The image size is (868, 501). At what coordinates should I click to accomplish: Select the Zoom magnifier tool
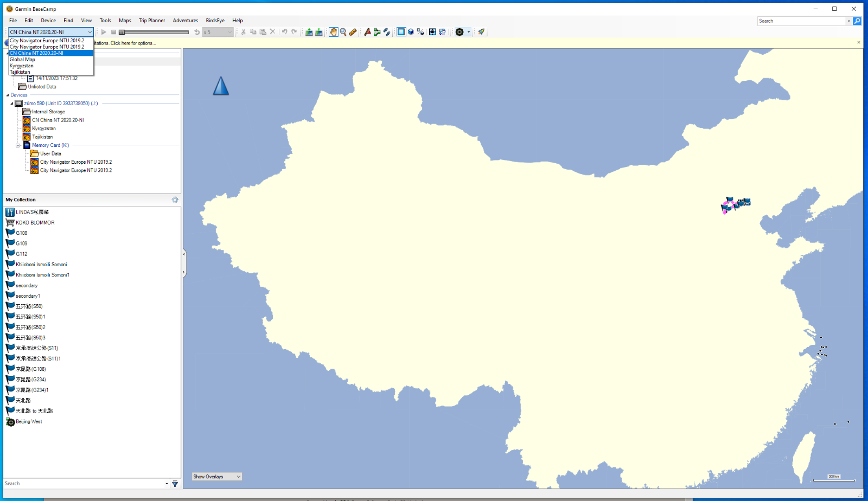pyautogui.click(x=343, y=32)
